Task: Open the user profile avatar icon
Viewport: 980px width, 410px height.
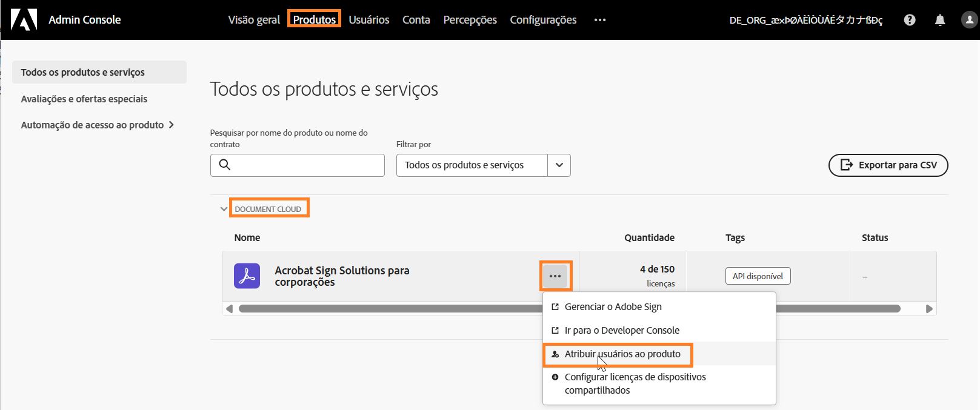Action: pyautogui.click(x=968, y=19)
